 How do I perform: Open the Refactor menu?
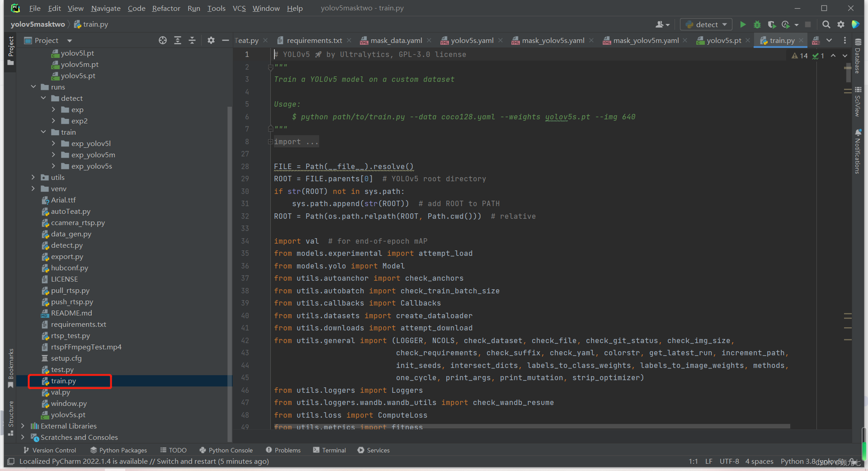point(166,8)
